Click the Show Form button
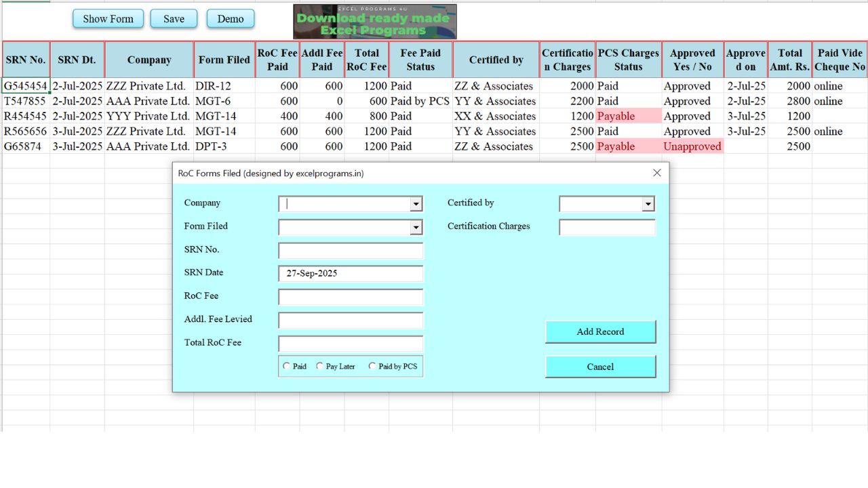Image resolution: width=868 pixels, height=488 pixels. pyautogui.click(x=108, y=19)
